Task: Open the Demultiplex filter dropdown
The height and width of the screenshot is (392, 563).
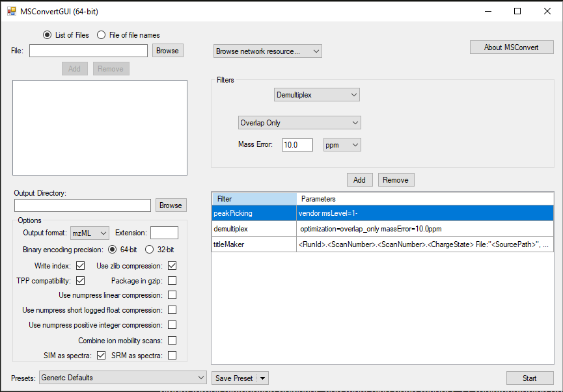Action: 316,95
